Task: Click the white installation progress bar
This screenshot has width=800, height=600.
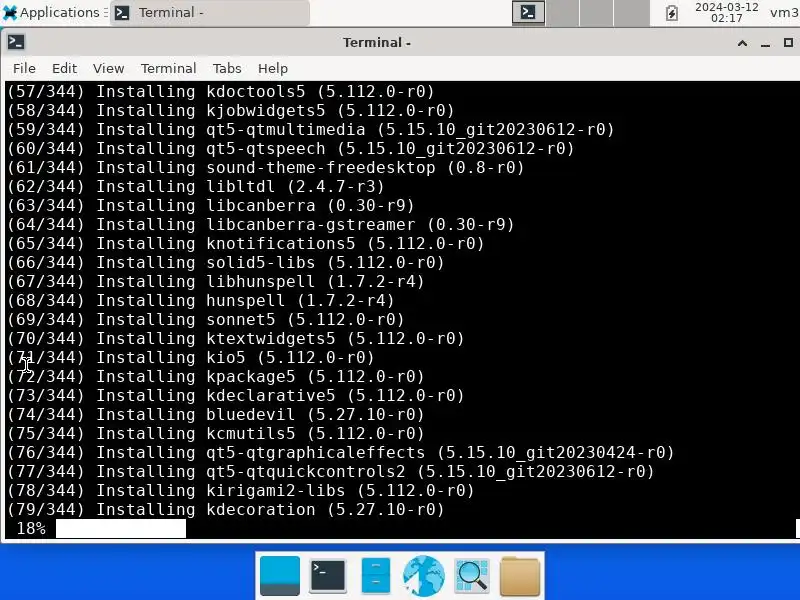Action: (121, 529)
